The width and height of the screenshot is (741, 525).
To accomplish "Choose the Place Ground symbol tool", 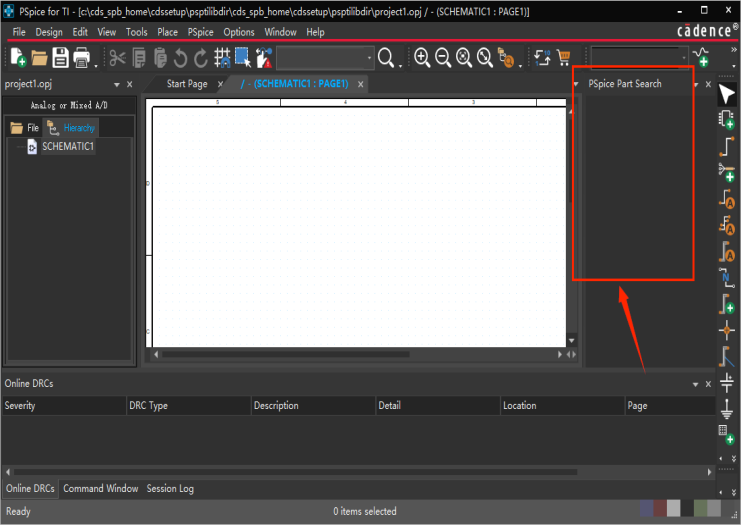I will 726,409.
